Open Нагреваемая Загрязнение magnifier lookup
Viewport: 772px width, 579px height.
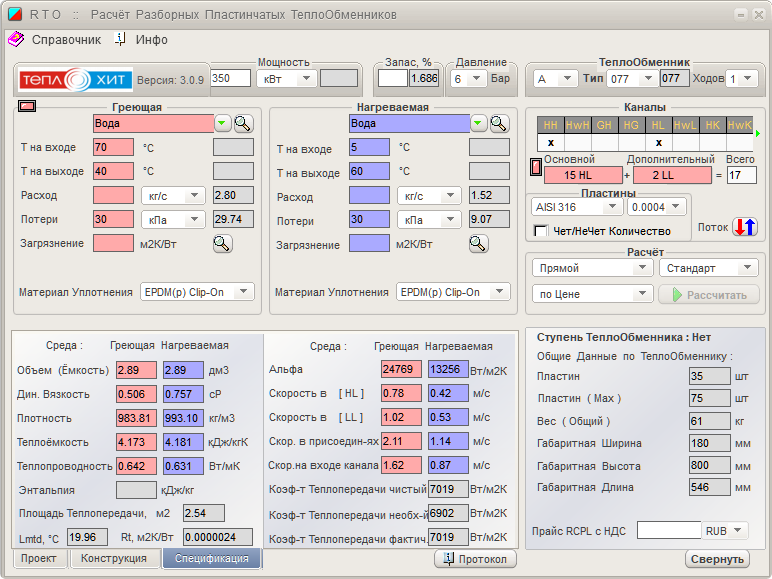[x=479, y=243]
